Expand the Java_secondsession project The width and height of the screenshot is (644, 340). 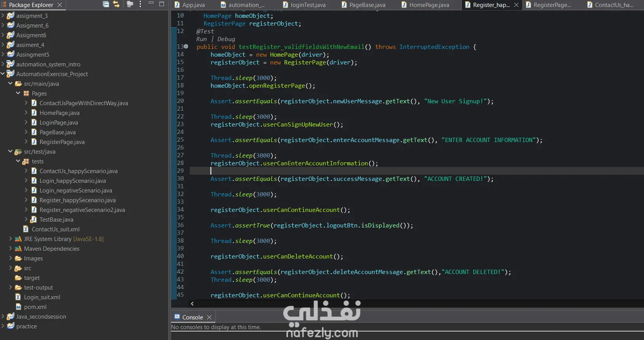click(3, 316)
